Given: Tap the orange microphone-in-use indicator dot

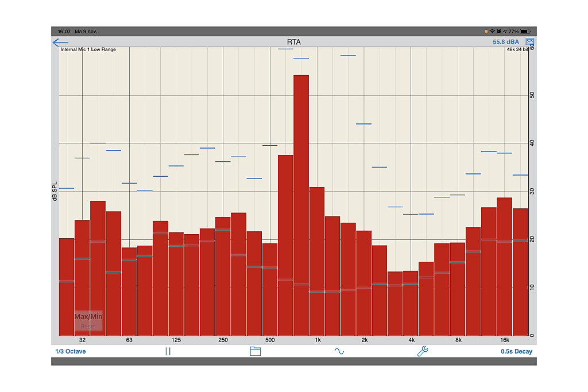Looking at the screenshot, I should [x=486, y=32].
